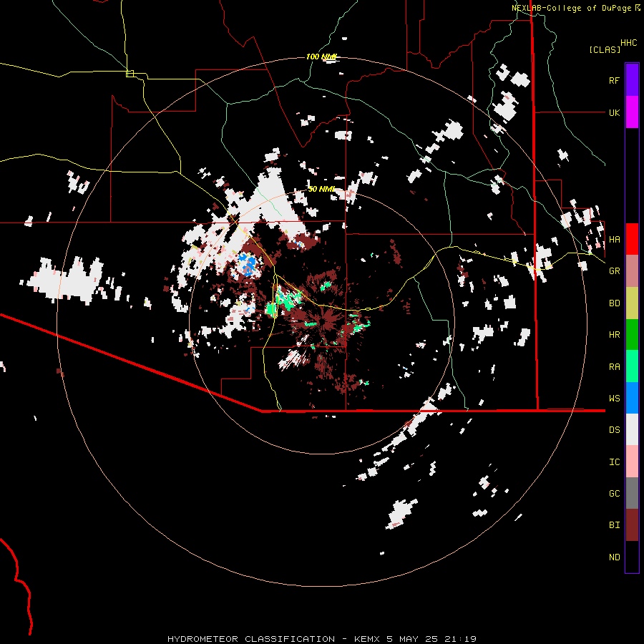Click the RA rain legend swatch

point(632,366)
